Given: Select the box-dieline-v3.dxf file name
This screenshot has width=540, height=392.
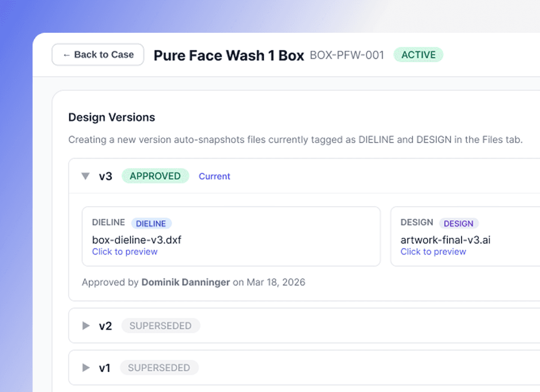Looking at the screenshot, I should click(137, 240).
